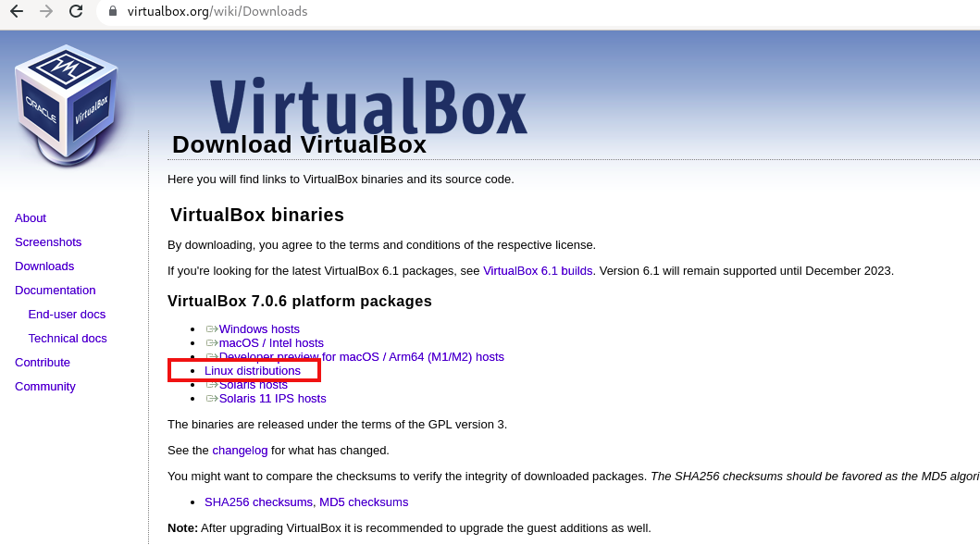The image size is (980, 545).
Task: Go forward with the forward arrow
Action: pyautogui.click(x=46, y=11)
